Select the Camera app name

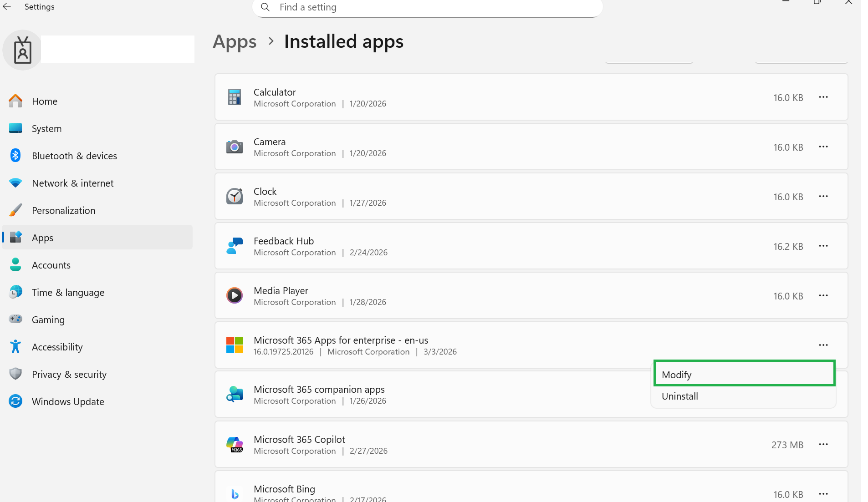[270, 142]
